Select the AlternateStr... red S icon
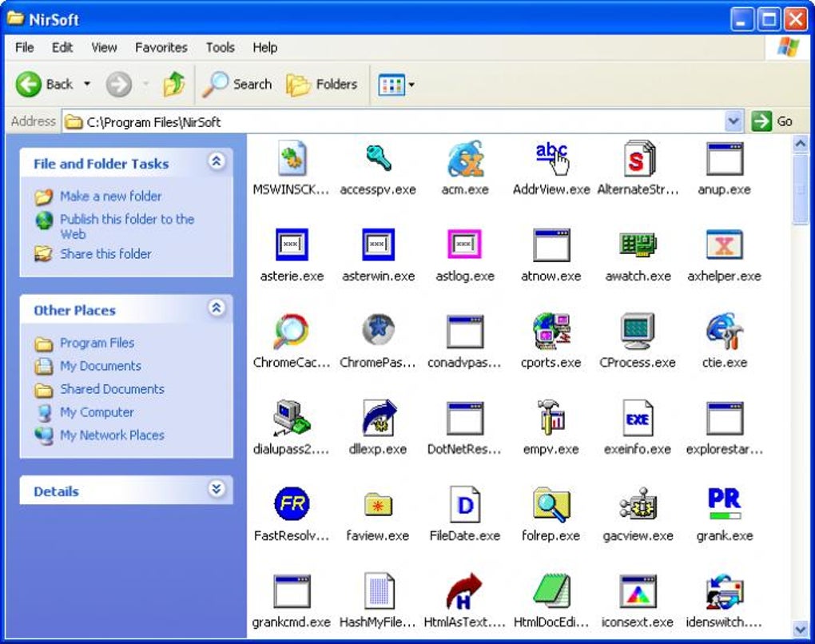 (x=638, y=158)
